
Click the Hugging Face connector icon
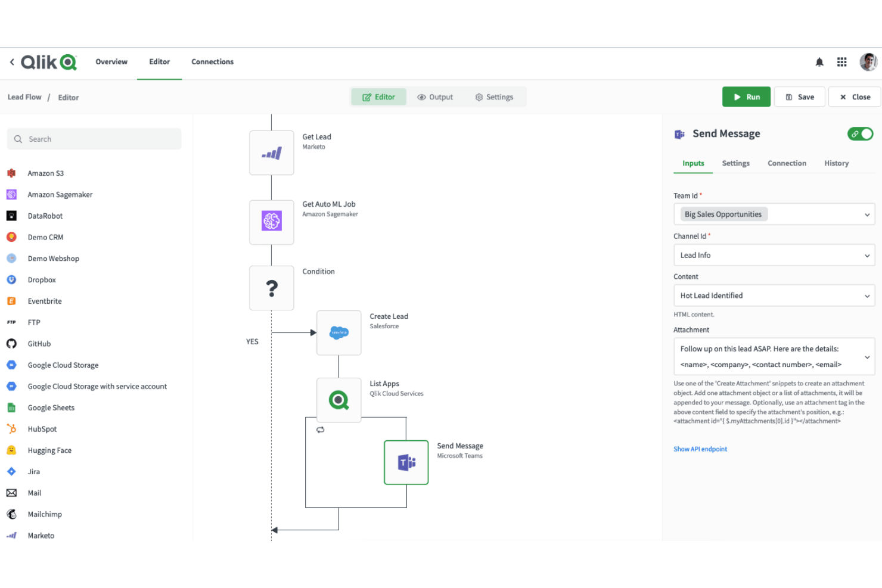tap(11, 450)
